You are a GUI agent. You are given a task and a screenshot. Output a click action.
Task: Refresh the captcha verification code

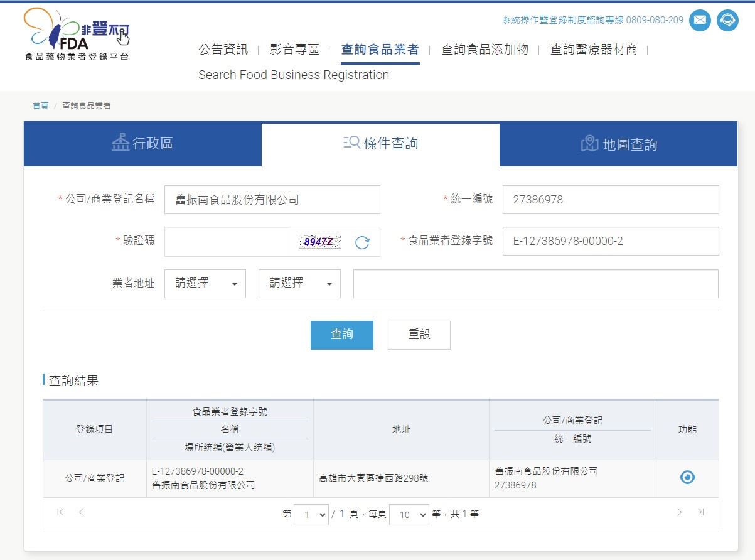click(362, 242)
